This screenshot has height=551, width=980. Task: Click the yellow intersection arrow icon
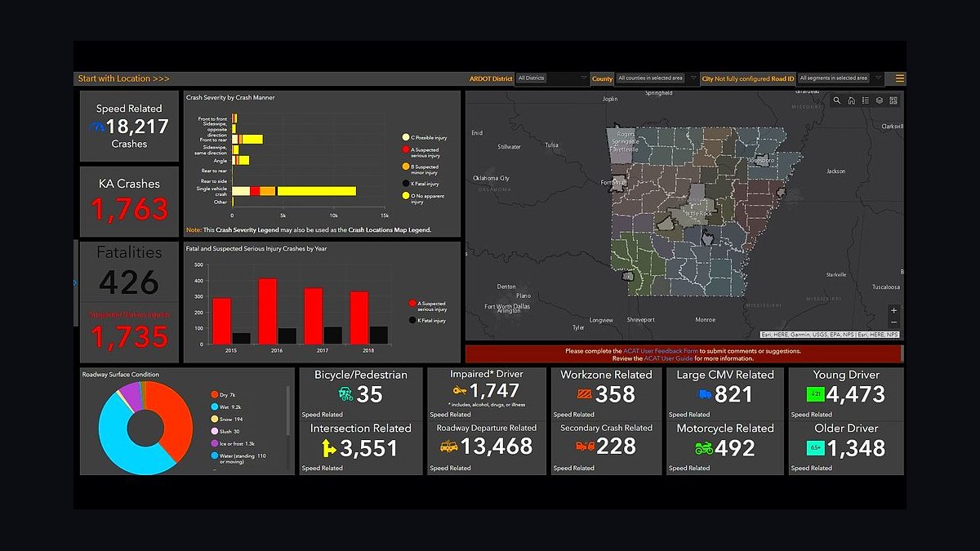coord(328,447)
